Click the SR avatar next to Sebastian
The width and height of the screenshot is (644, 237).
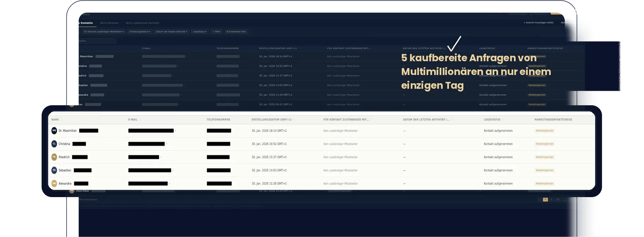(54, 170)
